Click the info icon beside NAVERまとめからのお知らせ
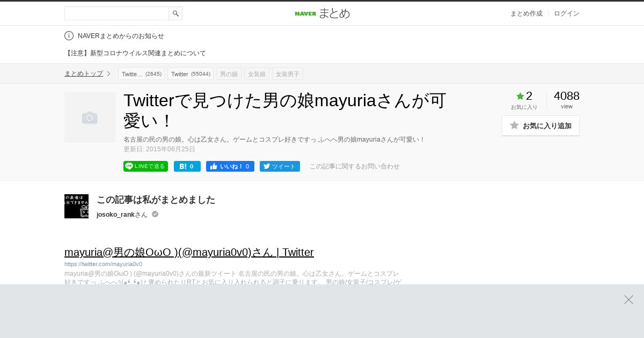The height and width of the screenshot is (338, 644). (x=69, y=36)
